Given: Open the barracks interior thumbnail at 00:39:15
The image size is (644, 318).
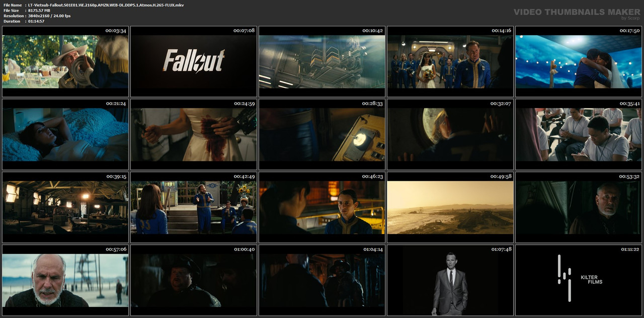Looking at the screenshot, I should tap(65, 207).
